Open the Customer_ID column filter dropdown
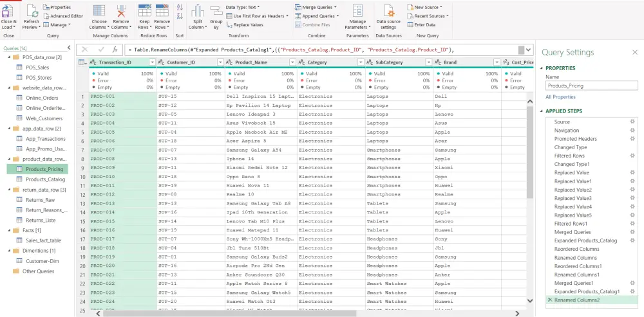The width and height of the screenshot is (644, 317). [220, 62]
